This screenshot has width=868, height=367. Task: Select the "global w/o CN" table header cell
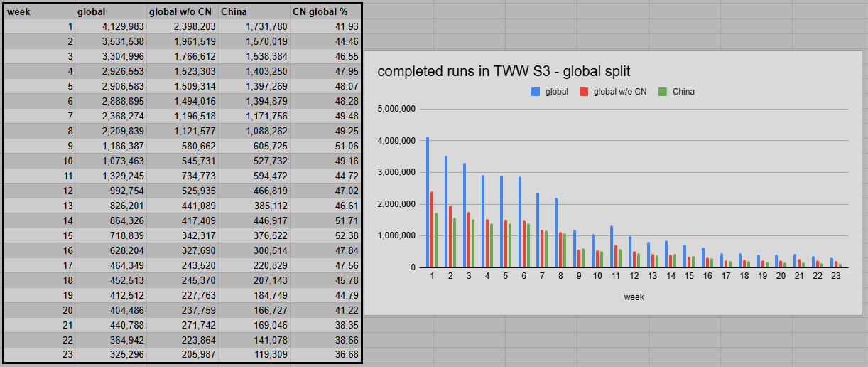[x=183, y=12]
